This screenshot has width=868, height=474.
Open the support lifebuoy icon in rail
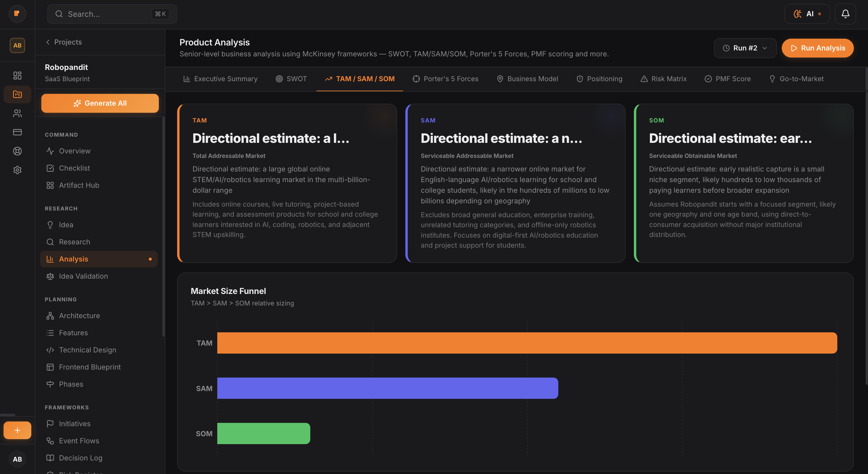17,151
